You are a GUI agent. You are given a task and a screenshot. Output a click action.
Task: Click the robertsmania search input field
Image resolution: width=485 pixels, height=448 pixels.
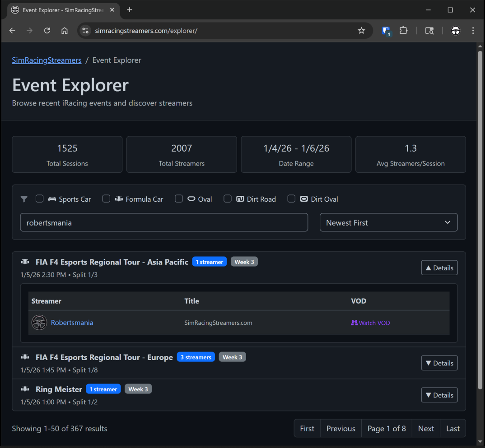click(164, 222)
